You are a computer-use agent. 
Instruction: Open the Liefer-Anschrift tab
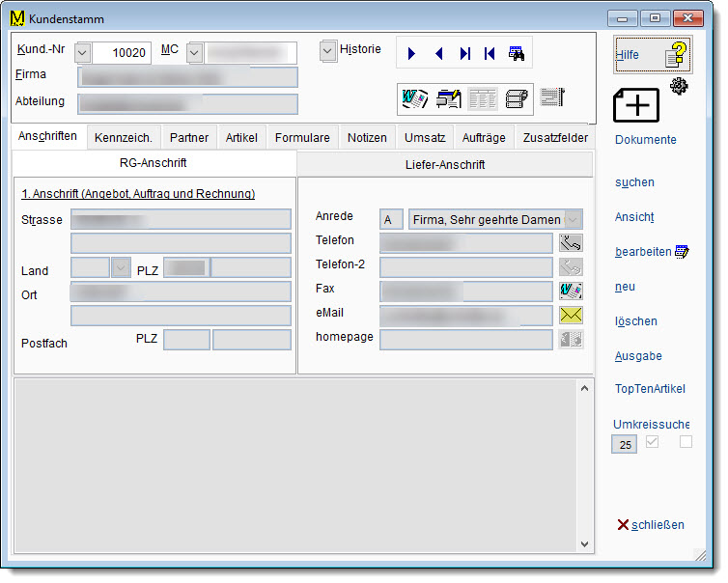click(445, 165)
